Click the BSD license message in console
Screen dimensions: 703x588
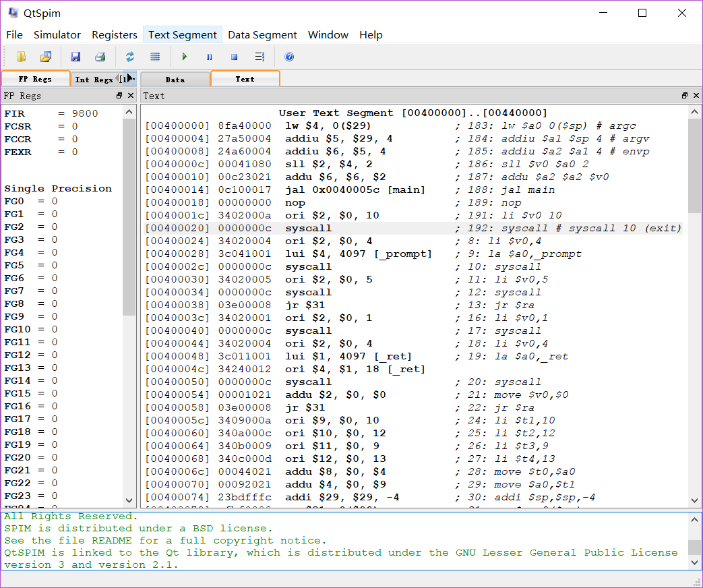(x=138, y=529)
